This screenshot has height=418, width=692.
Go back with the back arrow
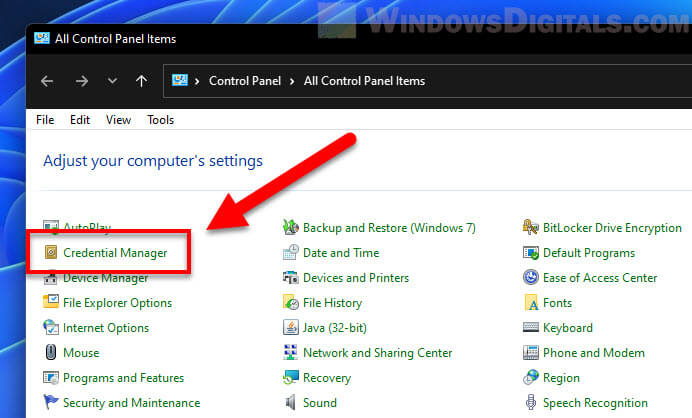coord(47,81)
